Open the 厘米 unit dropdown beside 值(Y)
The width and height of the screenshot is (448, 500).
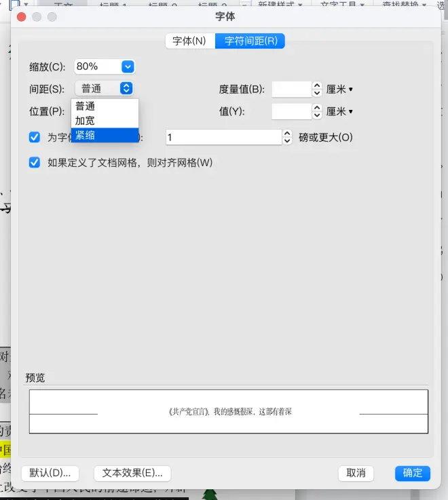[339, 112]
